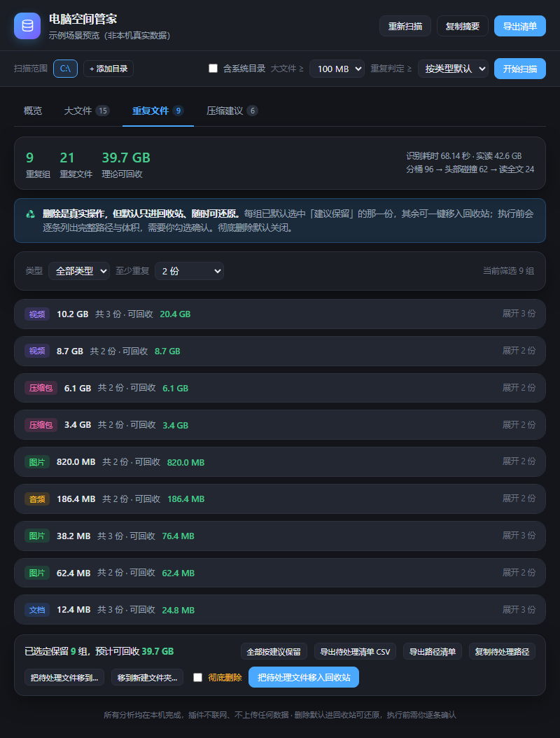Click the 文档 tag on the 12.4 MB row

37,610
